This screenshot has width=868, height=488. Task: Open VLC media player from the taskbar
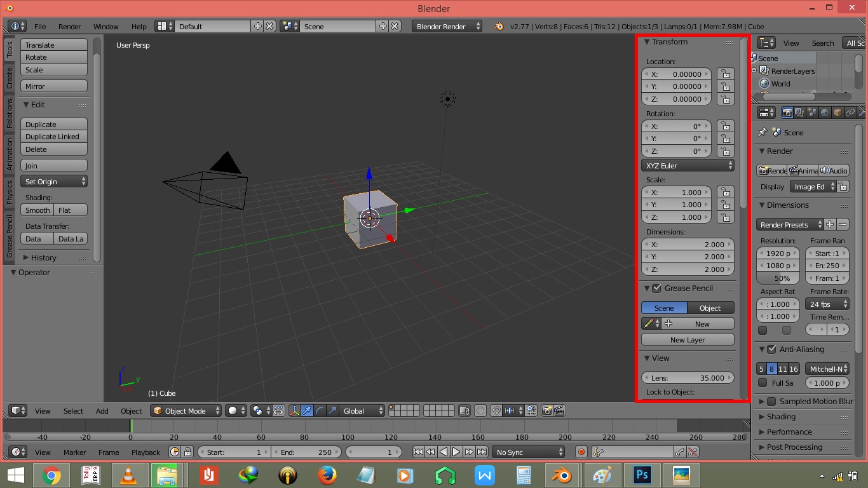tap(128, 475)
